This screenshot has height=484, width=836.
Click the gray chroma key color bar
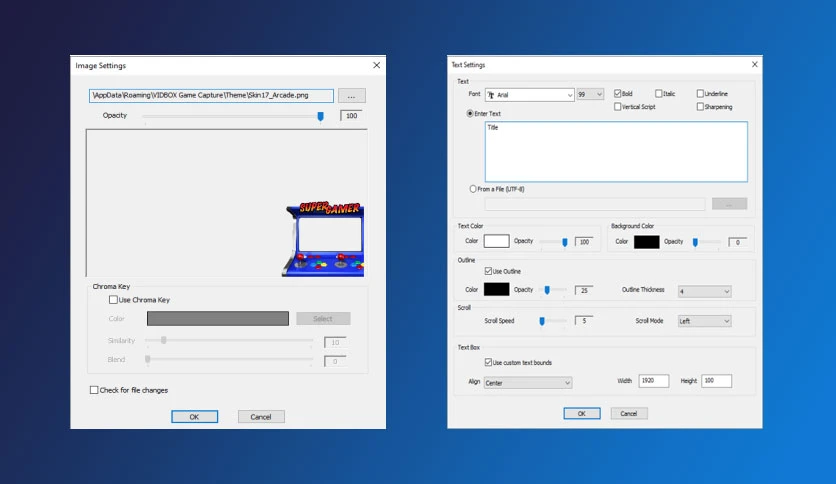pos(218,318)
